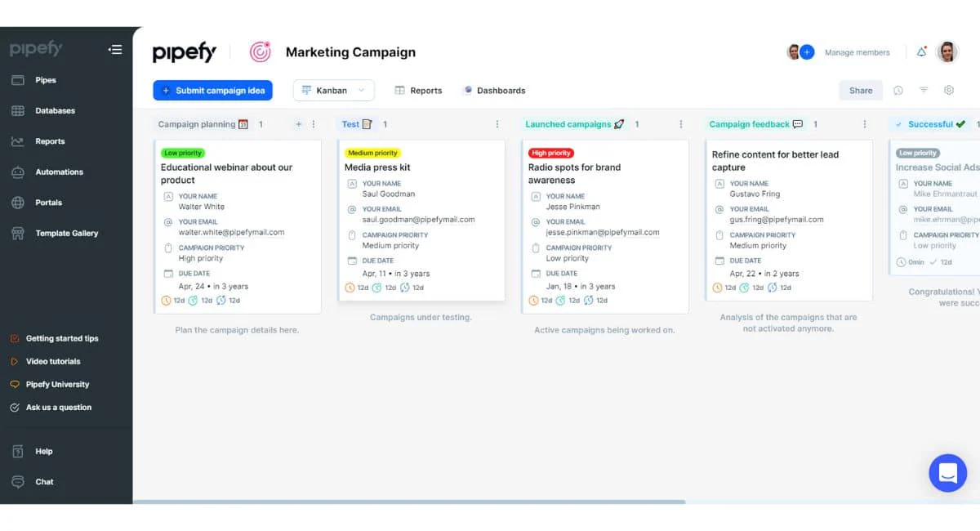Open the Kanban view dropdown
This screenshot has width=980, height=531.
click(x=333, y=91)
